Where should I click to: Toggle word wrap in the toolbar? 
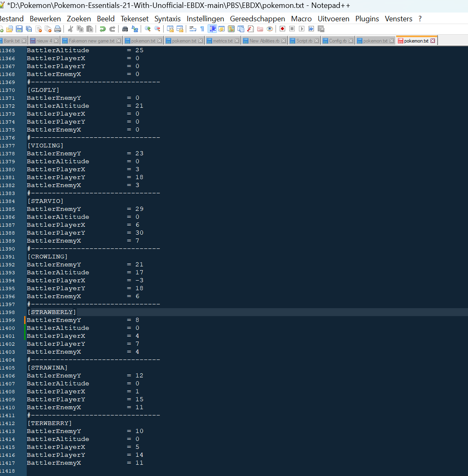[192, 29]
